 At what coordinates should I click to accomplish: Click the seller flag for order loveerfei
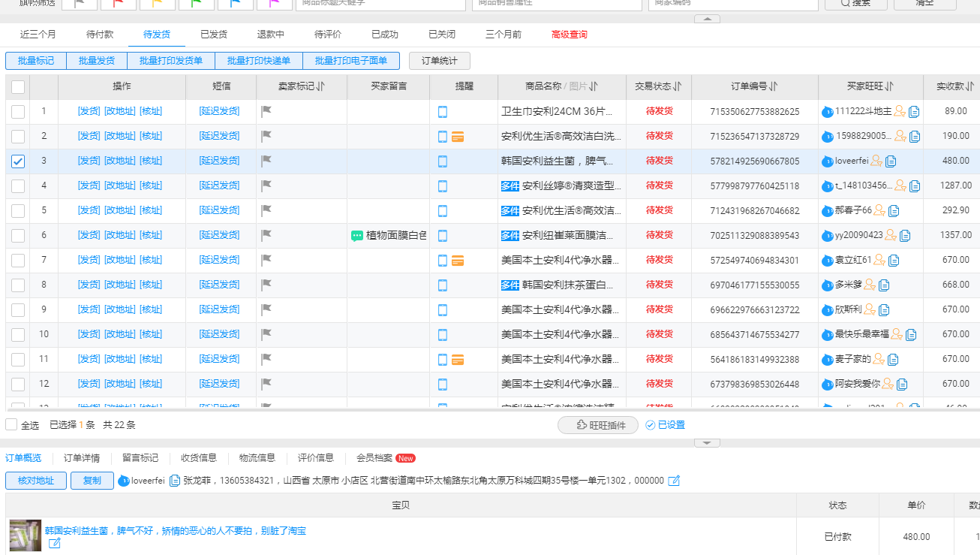pos(266,161)
